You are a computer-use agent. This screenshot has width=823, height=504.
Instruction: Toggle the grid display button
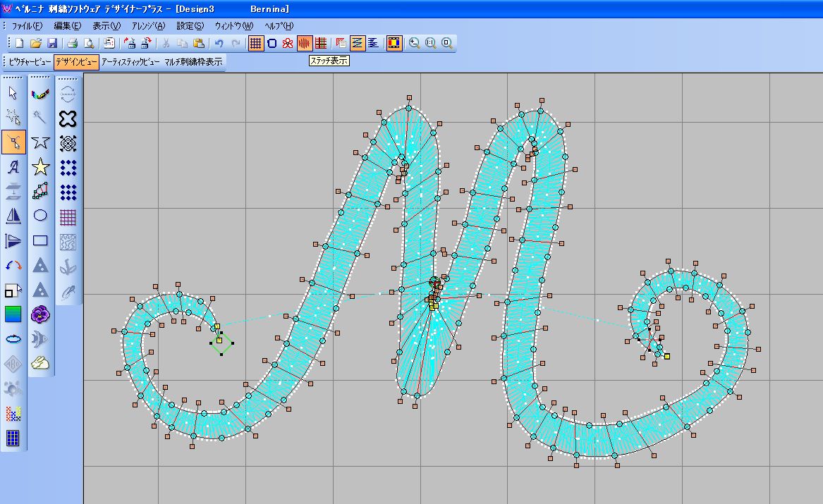pos(255,43)
